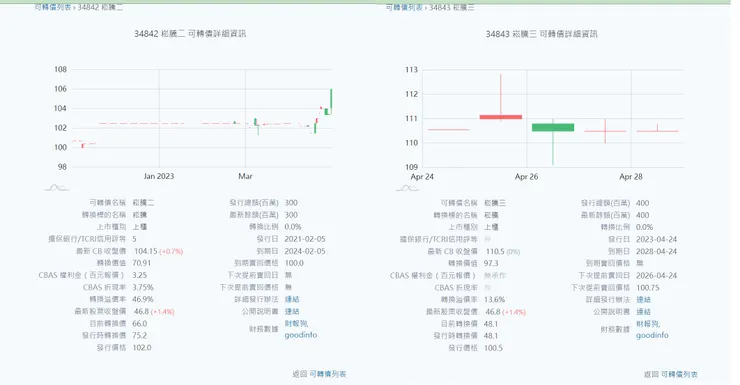The width and height of the screenshot is (740, 385).
Task: Open 財報狗 link in 崧騰三 panel
Action: pyautogui.click(x=648, y=324)
